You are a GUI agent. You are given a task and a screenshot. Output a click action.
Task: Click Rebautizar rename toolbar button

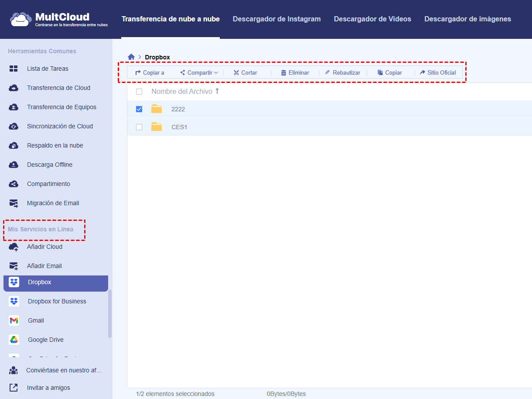pyautogui.click(x=343, y=72)
